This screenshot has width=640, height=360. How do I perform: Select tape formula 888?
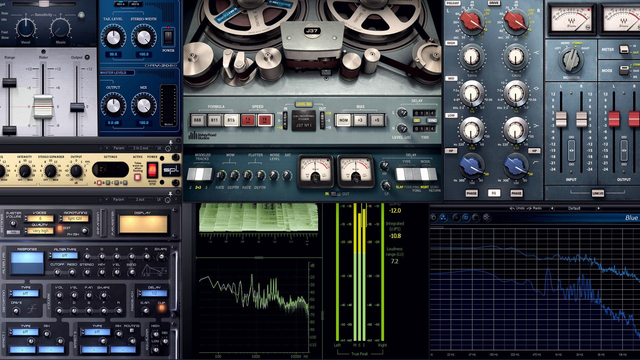pyautogui.click(x=198, y=120)
